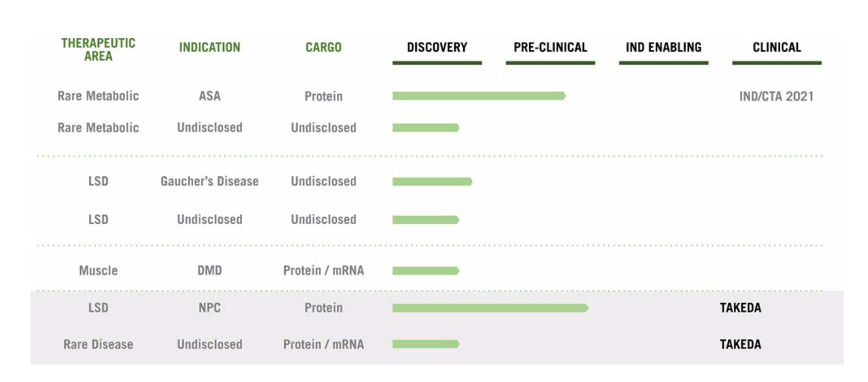The image size is (868, 382).
Task: Click the Gaucher's Disease progress bar
Action: pos(432,181)
